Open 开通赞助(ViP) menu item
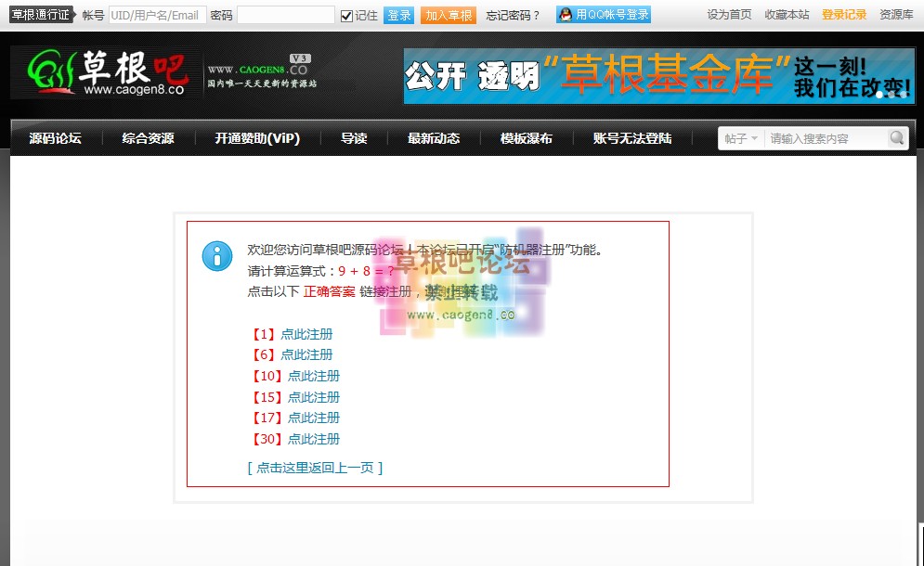Viewport: 924px width, 566px height. pyautogui.click(x=257, y=138)
